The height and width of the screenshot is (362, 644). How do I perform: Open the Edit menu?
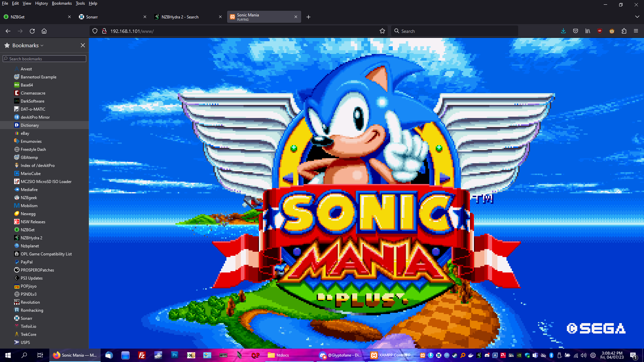coord(15,3)
